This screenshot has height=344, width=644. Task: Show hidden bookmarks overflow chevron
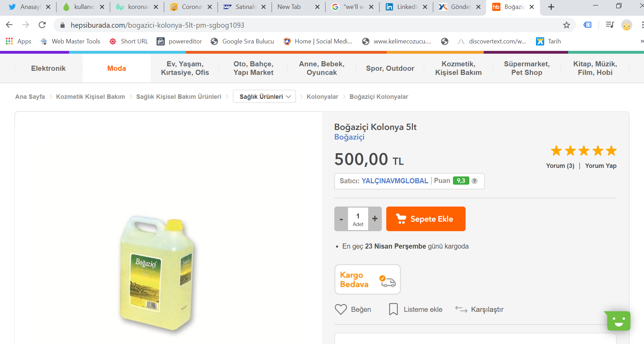pos(642,41)
